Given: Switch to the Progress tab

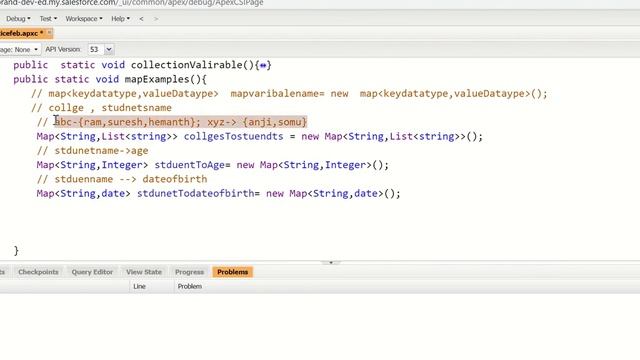Looking at the screenshot, I should click(x=189, y=272).
